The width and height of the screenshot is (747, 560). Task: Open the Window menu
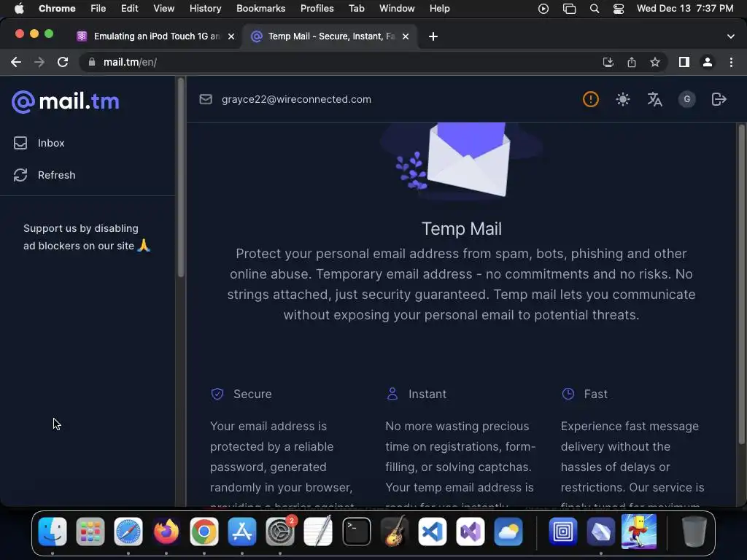[x=397, y=9]
